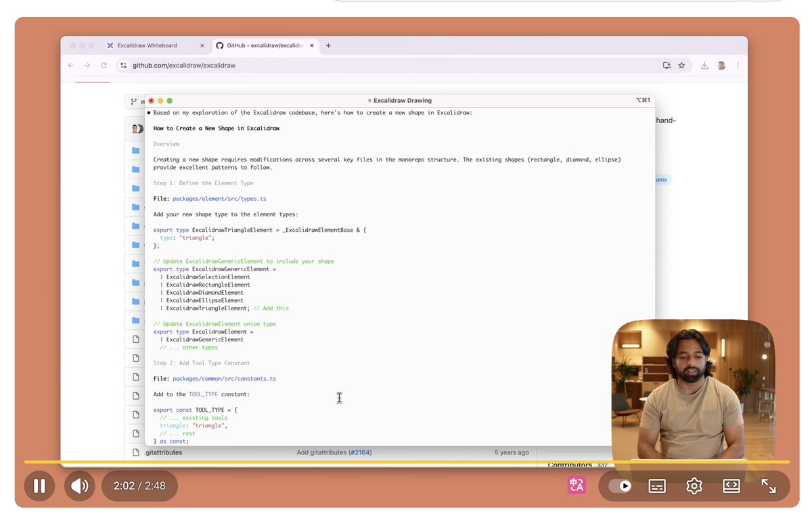
Task: Toggle the autoplay switch
Action: pyautogui.click(x=619, y=486)
